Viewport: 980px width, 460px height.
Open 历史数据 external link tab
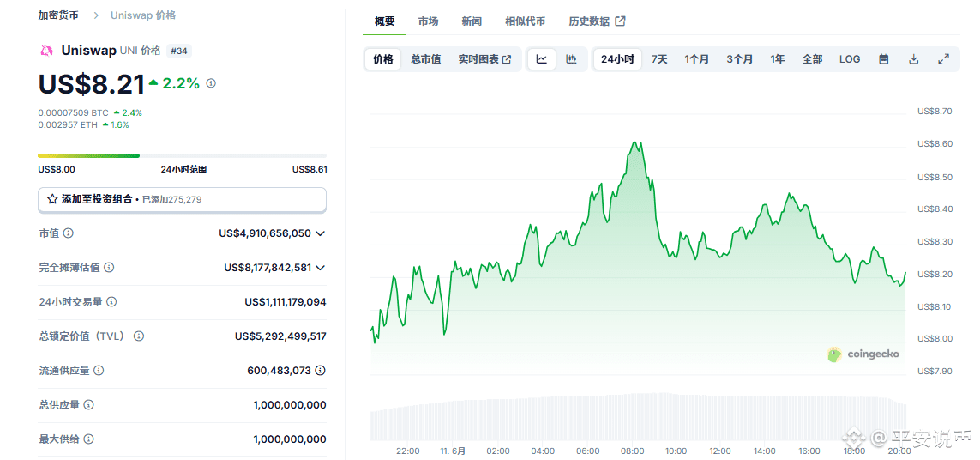[x=597, y=21]
